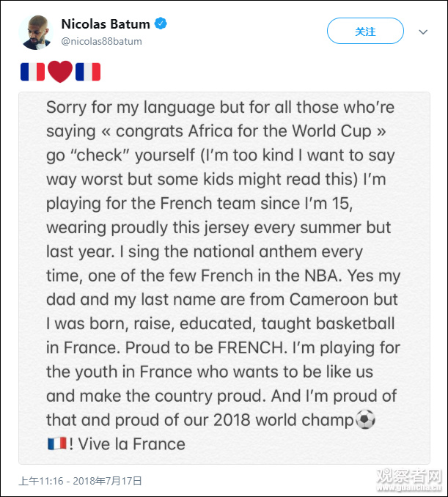The image size is (448, 497).
Task: Open Nicolas Batum's profile avatar
Action: (37, 32)
